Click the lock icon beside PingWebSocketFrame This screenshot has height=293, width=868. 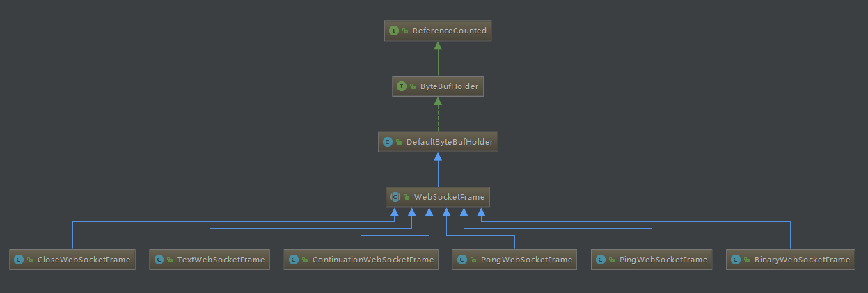(612, 260)
